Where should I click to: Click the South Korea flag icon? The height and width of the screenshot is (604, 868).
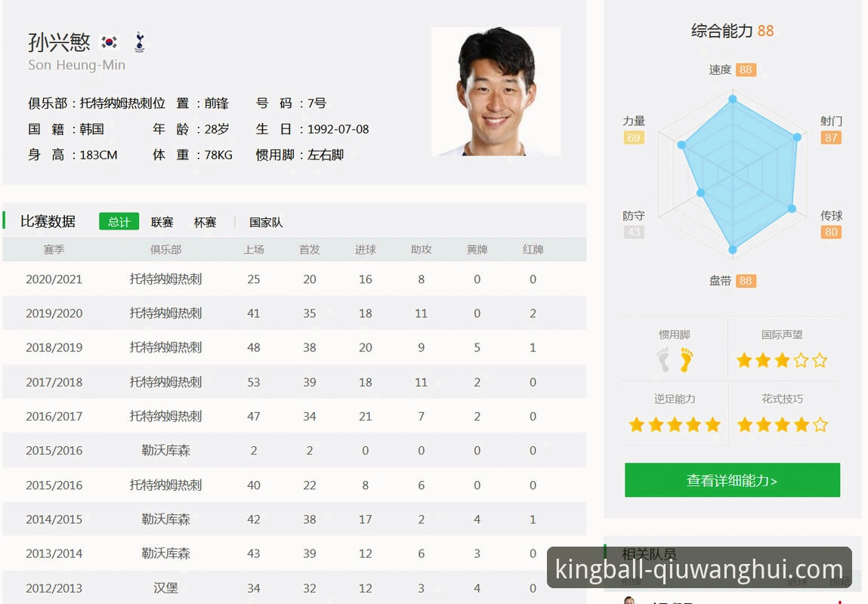109,42
